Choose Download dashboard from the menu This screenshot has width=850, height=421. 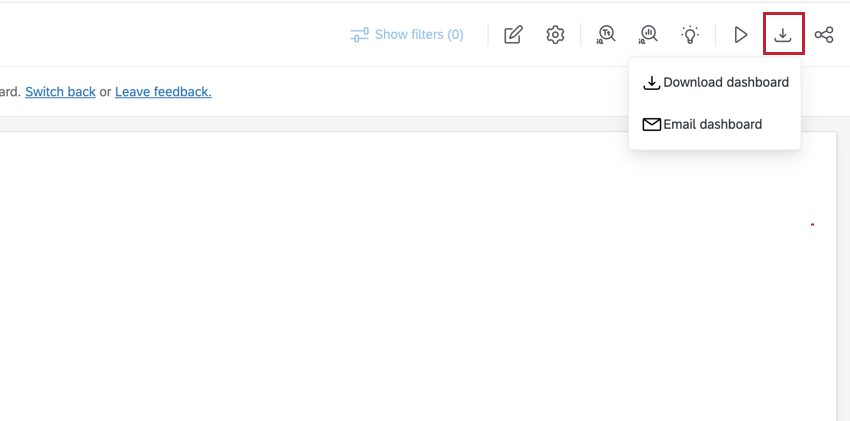714,82
